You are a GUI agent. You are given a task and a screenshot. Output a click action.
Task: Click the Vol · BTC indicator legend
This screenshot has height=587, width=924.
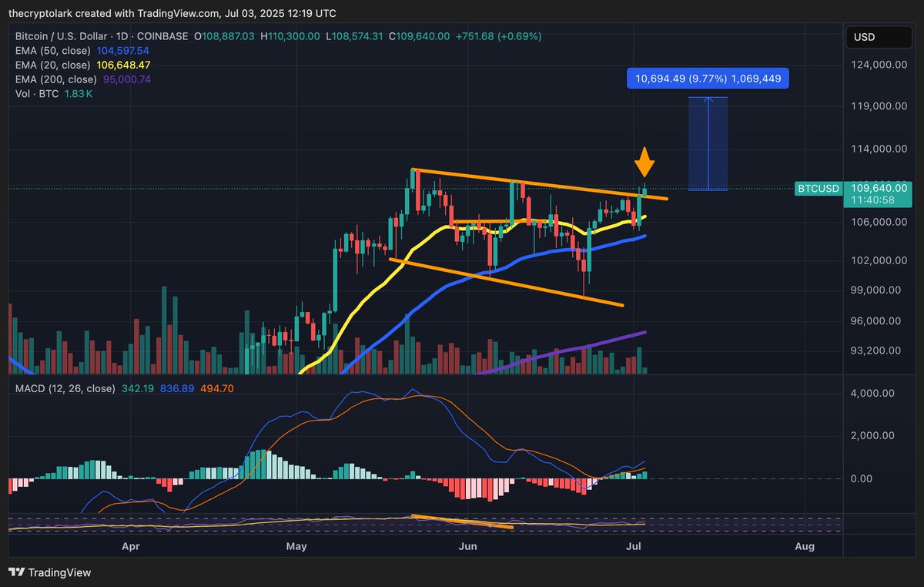37,94
